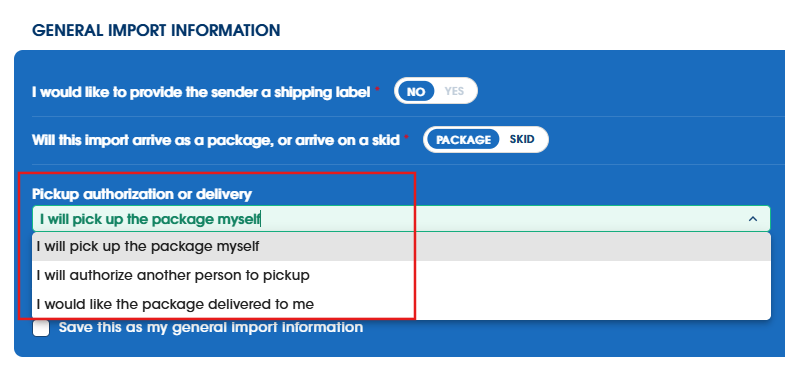Click the shipping label question text
This screenshot has width=785, height=367.
coord(201,92)
